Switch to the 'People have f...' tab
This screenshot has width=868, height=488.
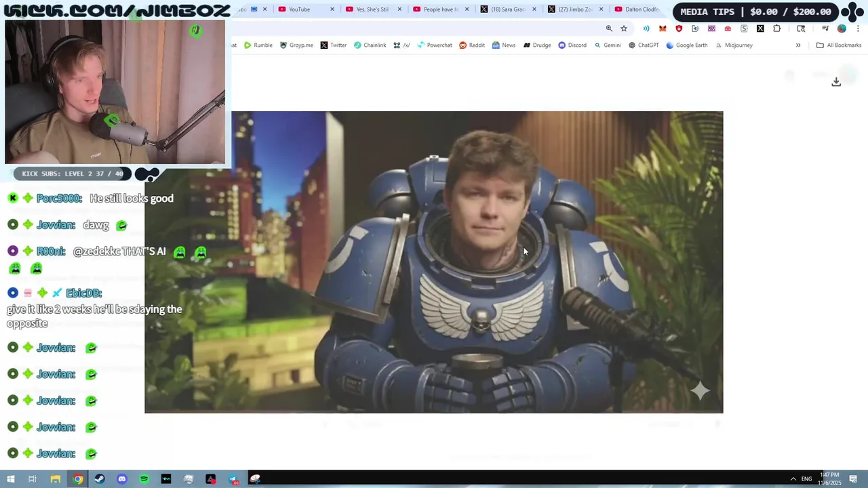click(x=439, y=9)
